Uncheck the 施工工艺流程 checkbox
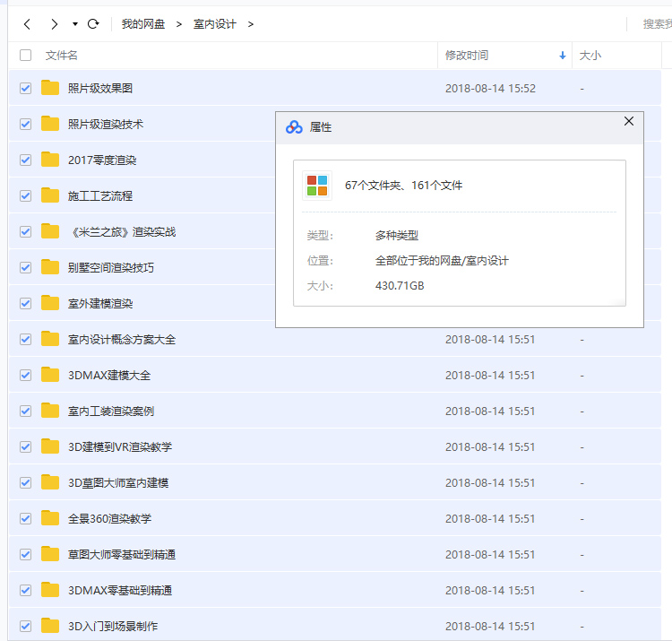The image size is (672, 641). click(25, 196)
